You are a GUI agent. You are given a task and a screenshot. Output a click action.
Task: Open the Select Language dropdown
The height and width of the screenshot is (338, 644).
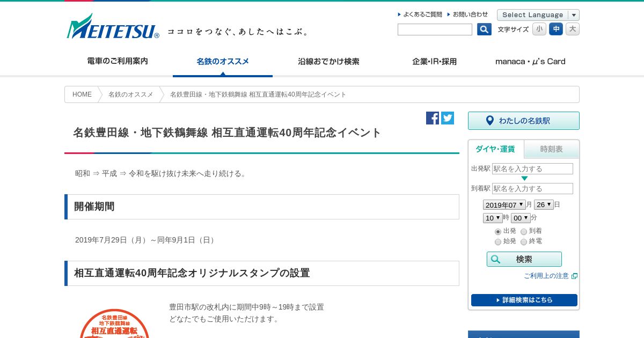[538, 15]
